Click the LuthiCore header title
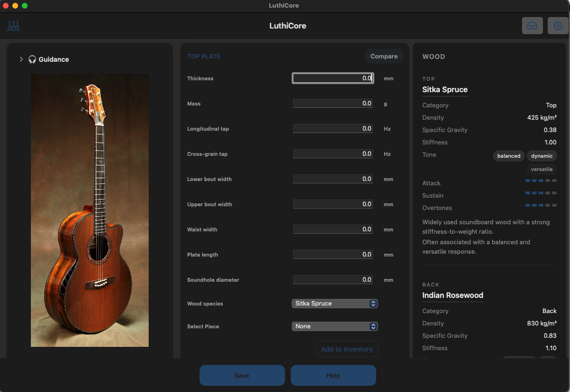This screenshot has width=570, height=392. click(288, 26)
